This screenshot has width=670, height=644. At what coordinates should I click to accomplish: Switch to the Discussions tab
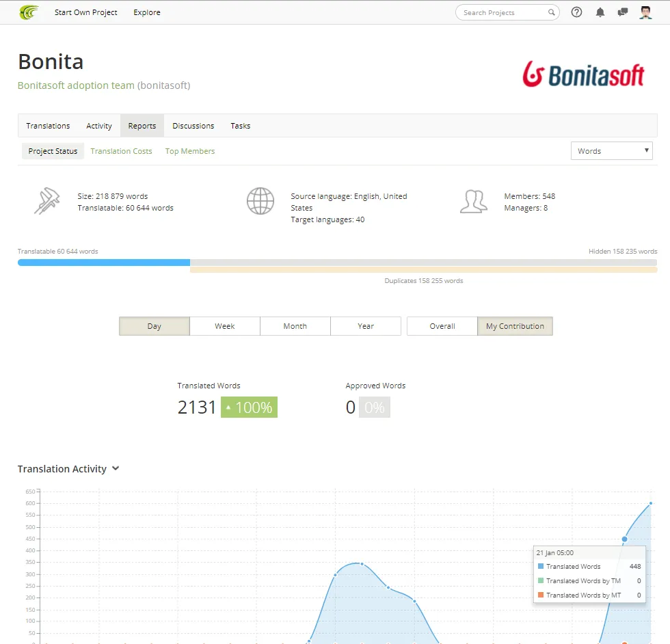pyautogui.click(x=193, y=126)
